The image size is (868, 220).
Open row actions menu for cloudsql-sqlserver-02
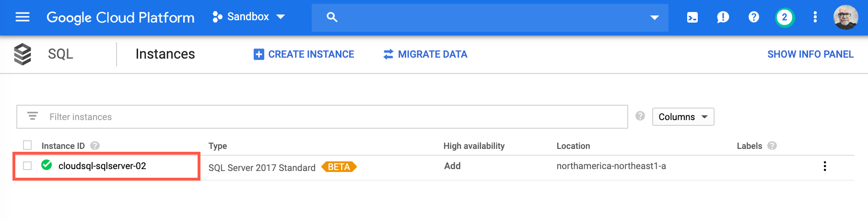824,166
